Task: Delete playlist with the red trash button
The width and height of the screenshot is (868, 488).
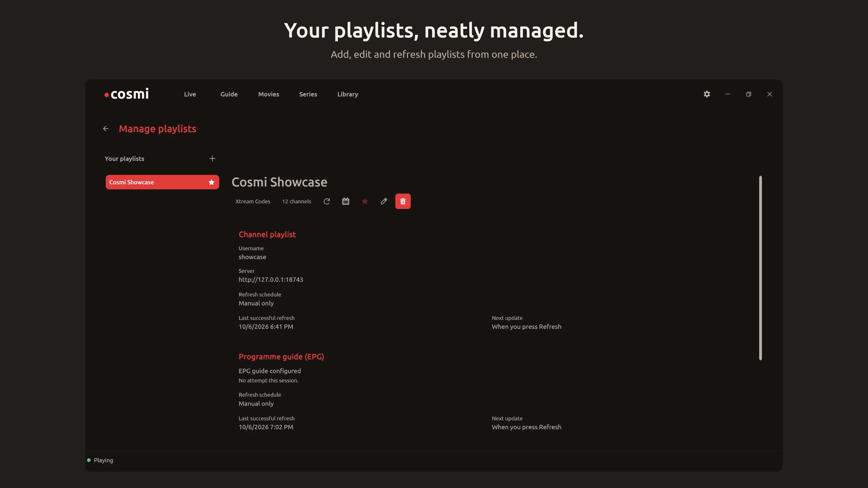Action: (403, 201)
